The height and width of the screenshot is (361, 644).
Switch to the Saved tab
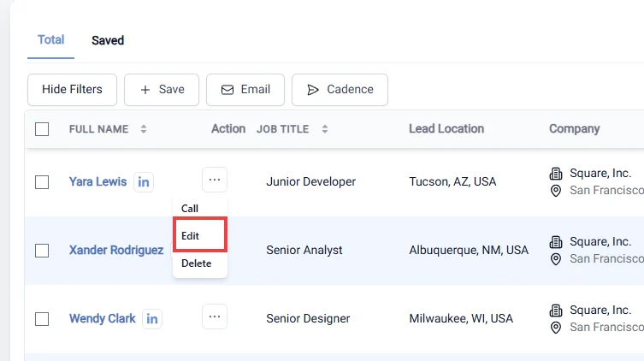tap(108, 40)
